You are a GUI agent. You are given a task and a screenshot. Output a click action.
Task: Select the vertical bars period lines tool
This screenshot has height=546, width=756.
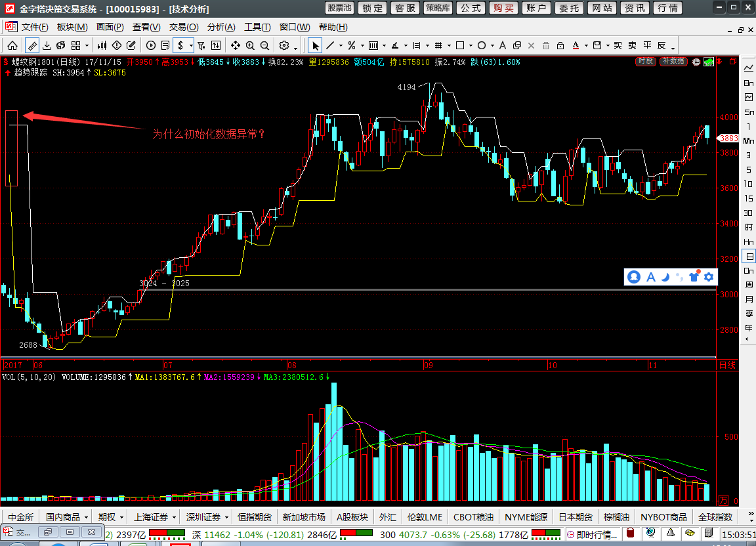point(373,45)
